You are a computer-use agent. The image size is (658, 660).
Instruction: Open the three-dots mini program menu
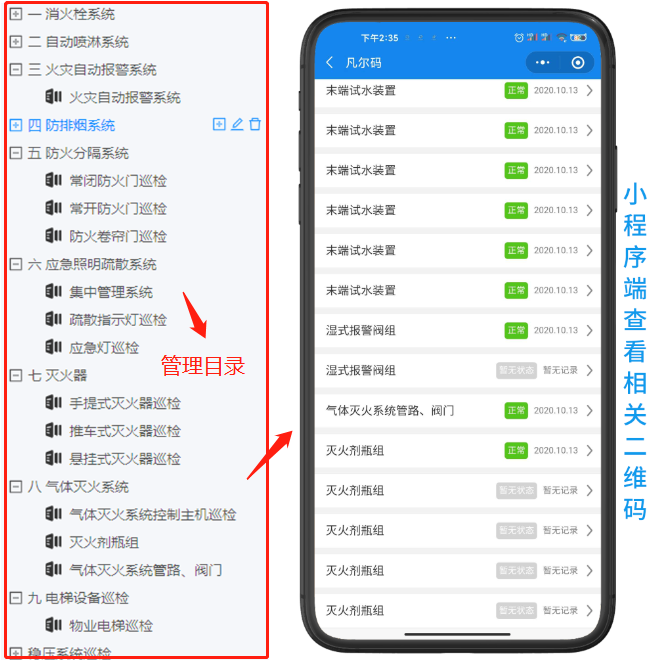(x=542, y=63)
